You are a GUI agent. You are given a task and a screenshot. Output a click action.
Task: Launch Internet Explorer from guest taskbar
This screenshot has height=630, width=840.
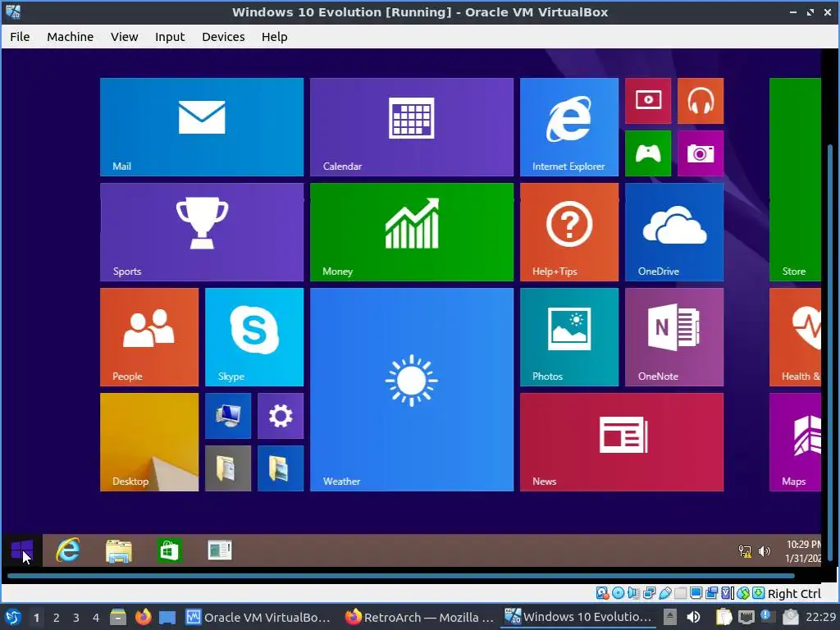[x=68, y=550]
